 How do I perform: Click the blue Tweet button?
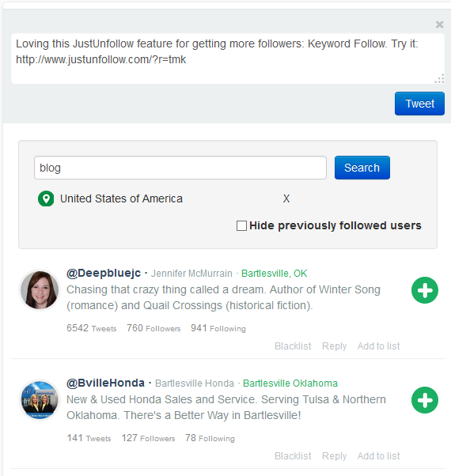(419, 104)
